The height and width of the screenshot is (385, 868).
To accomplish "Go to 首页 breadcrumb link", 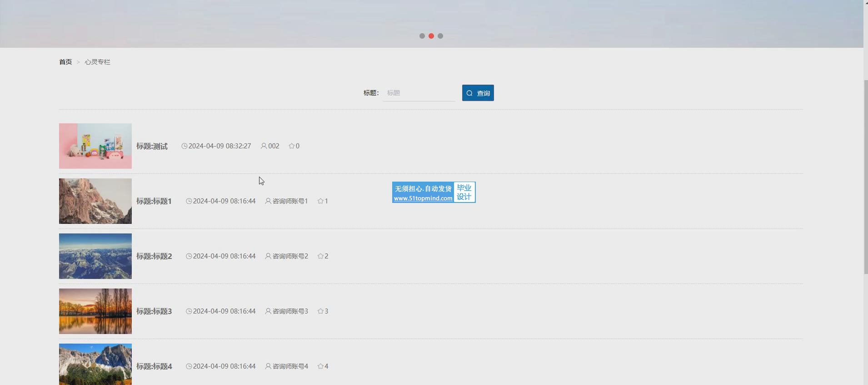I will click(x=65, y=62).
